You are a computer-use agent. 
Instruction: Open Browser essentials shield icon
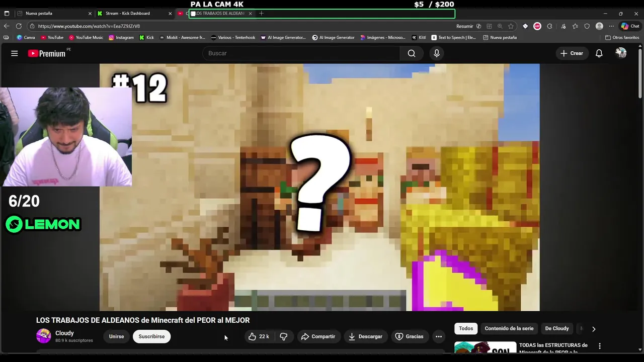tap(587, 26)
